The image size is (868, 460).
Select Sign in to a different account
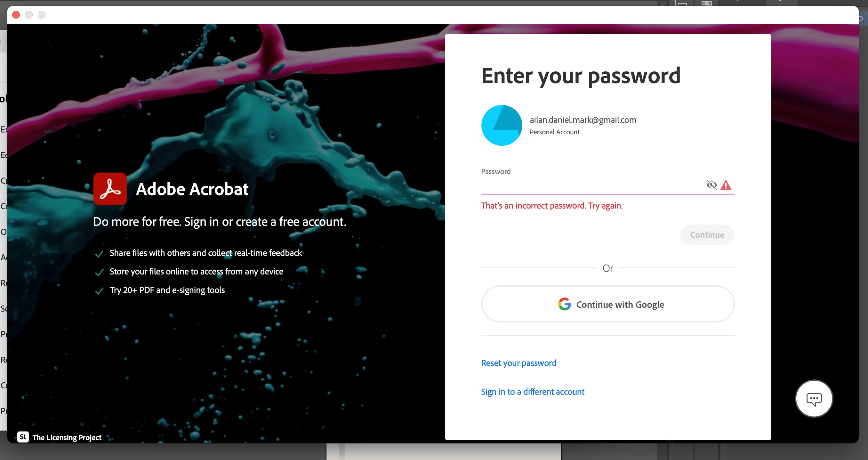(x=532, y=392)
